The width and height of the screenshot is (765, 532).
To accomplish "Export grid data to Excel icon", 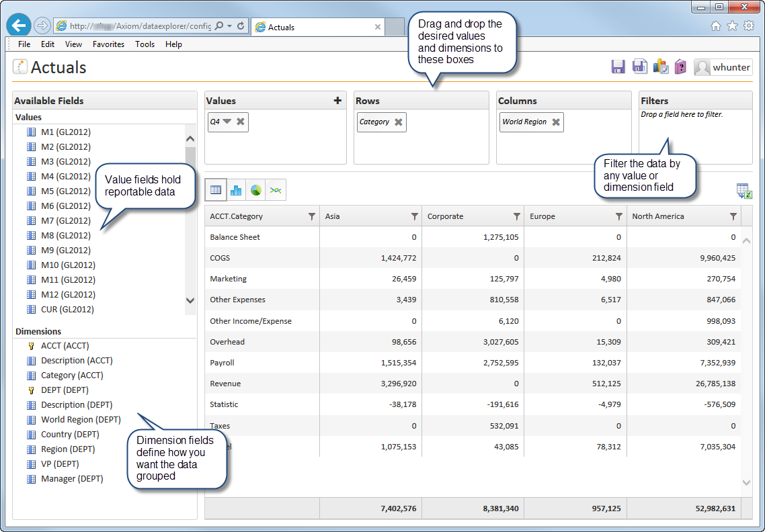I will pyautogui.click(x=744, y=191).
